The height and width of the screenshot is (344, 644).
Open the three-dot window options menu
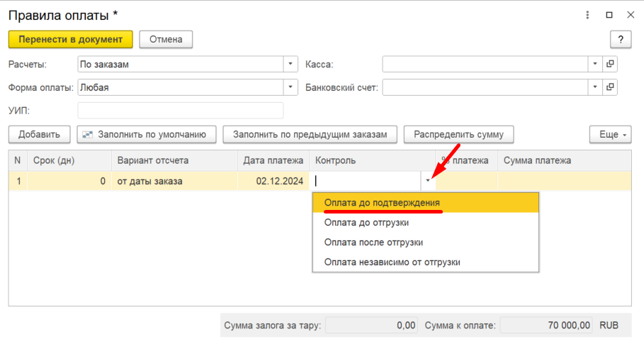[x=587, y=15]
